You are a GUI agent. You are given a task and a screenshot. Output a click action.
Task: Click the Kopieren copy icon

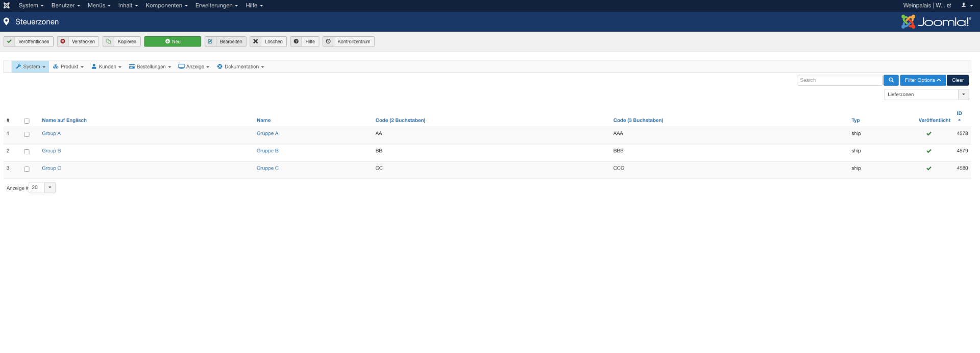click(x=108, y=41)
